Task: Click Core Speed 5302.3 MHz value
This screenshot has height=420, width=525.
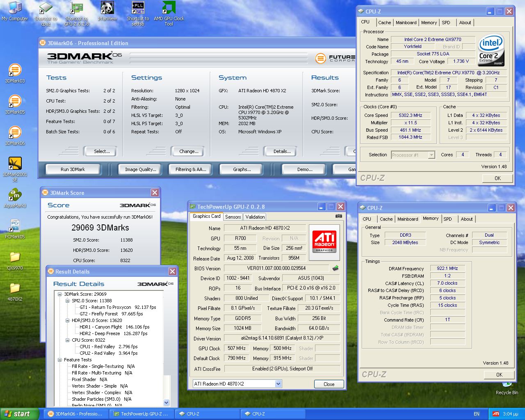Action: [410, 115]
